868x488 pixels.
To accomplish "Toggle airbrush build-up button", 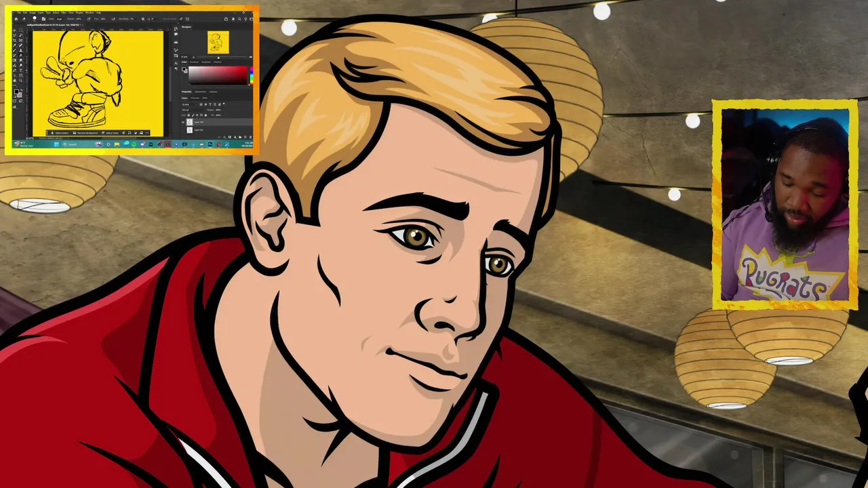I will tap(113, 19).
